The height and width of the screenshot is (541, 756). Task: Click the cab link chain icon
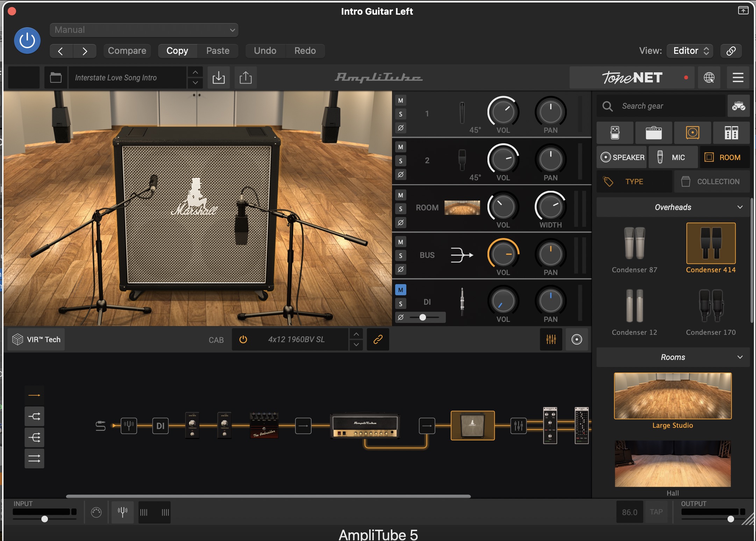pyautogui.click(x=378, y=339)
